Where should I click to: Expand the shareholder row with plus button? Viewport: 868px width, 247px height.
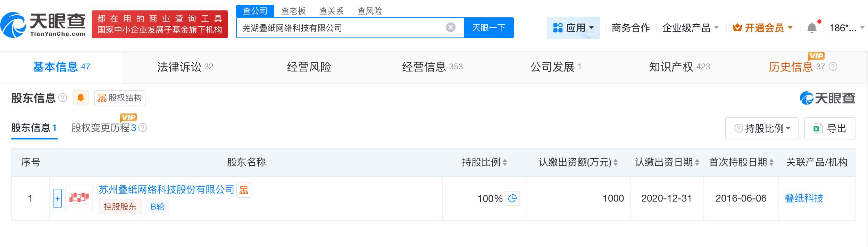coord(58,198)
